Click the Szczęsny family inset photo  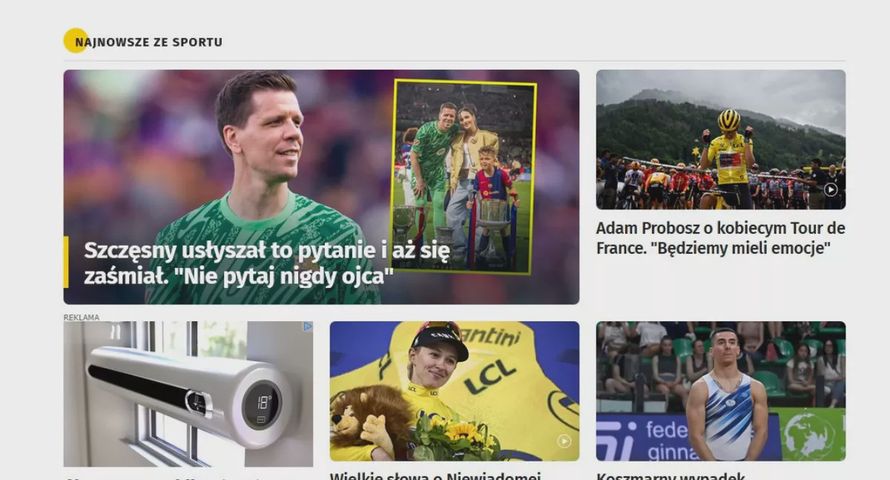(x=463, y=177)
